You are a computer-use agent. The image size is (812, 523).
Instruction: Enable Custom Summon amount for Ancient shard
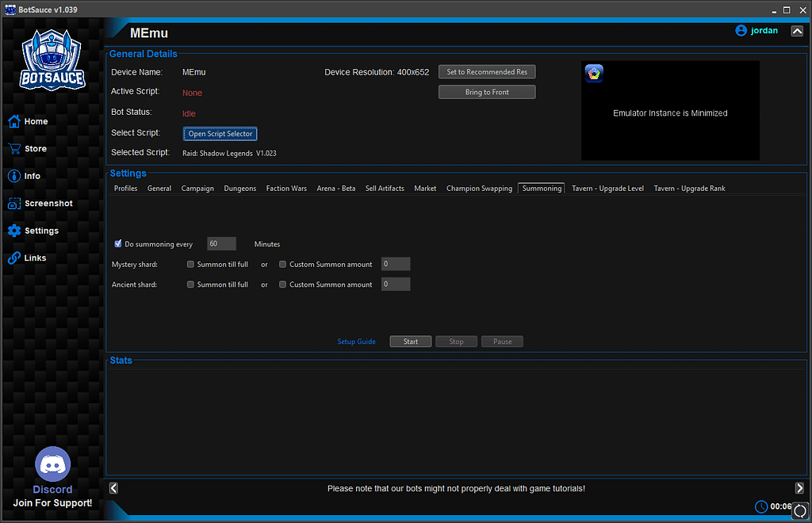point(282,284)
